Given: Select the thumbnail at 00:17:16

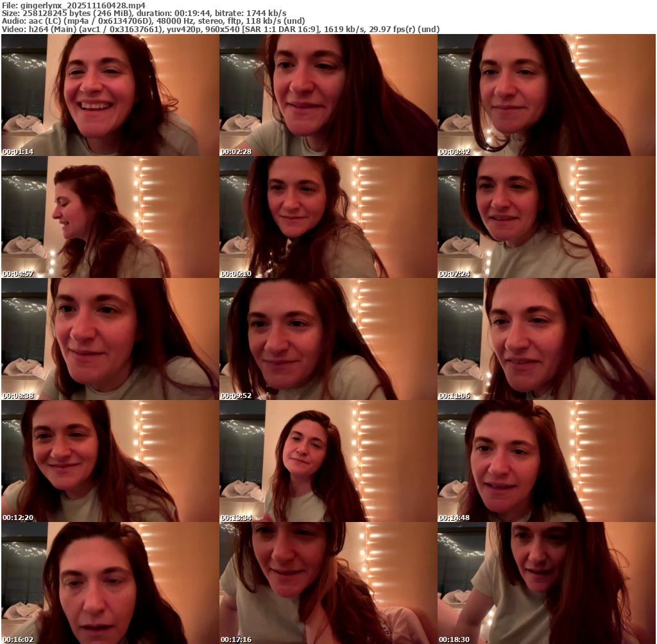Looking at the screenshot, I should point(328,583).
